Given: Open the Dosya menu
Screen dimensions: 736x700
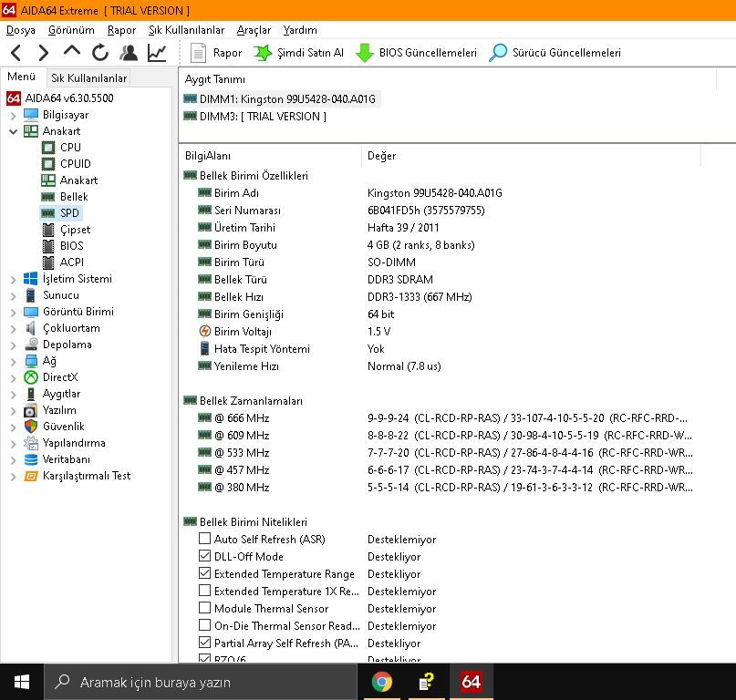Looking at the screenshot, I should pyautogui.click(x=21, y=30).
